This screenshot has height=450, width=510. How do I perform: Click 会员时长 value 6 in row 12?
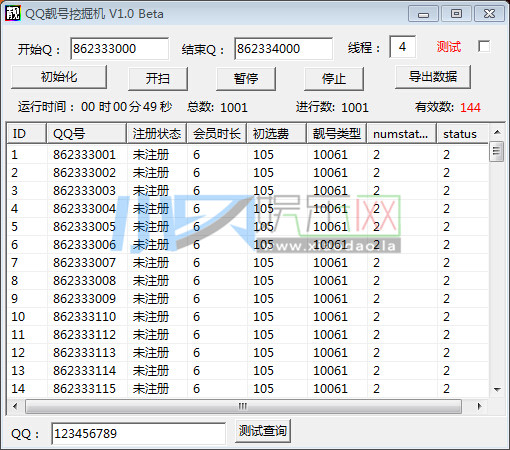[x=196, y=353]
